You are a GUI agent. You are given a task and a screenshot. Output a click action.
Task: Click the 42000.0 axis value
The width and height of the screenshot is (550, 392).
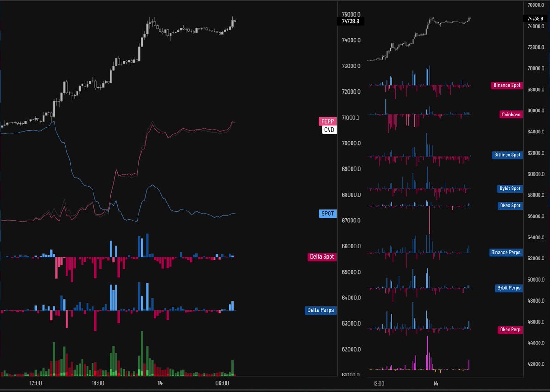(x=537, y=364)
